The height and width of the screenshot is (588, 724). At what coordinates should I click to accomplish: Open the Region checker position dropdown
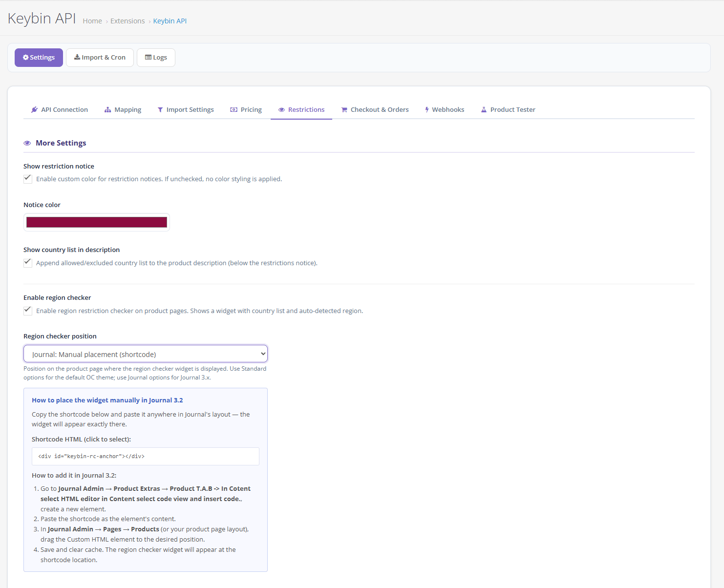[146, 354]
